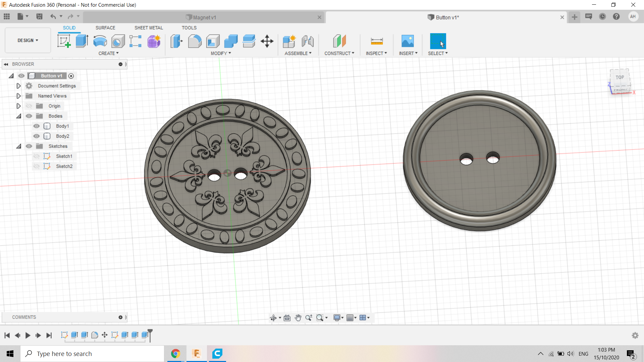Select the Fillet tool
This screenshot has height=362, width=644.
point(195,41)
